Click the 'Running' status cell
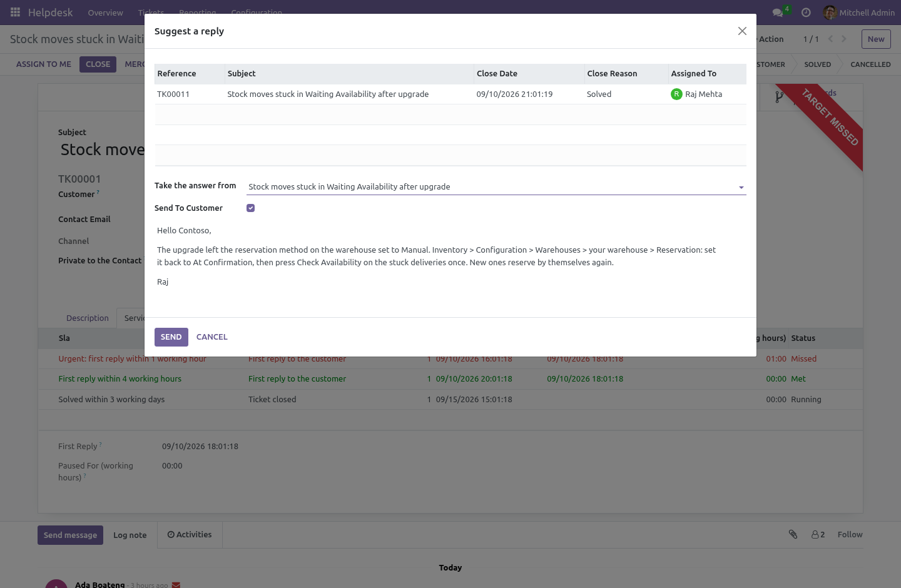 pyautogui.click(x=806, y=400)
